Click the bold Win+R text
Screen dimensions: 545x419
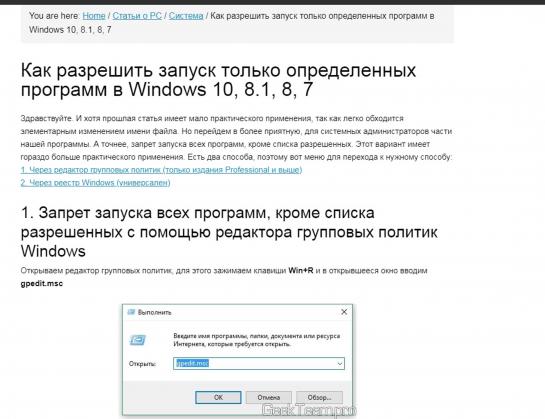coord(301,271)
